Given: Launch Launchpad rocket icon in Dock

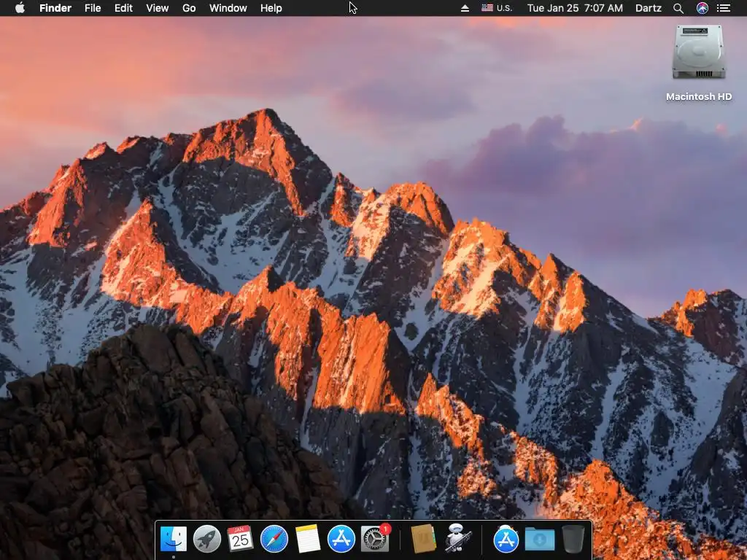Looking at the screenshot, I should click(206, 539).
